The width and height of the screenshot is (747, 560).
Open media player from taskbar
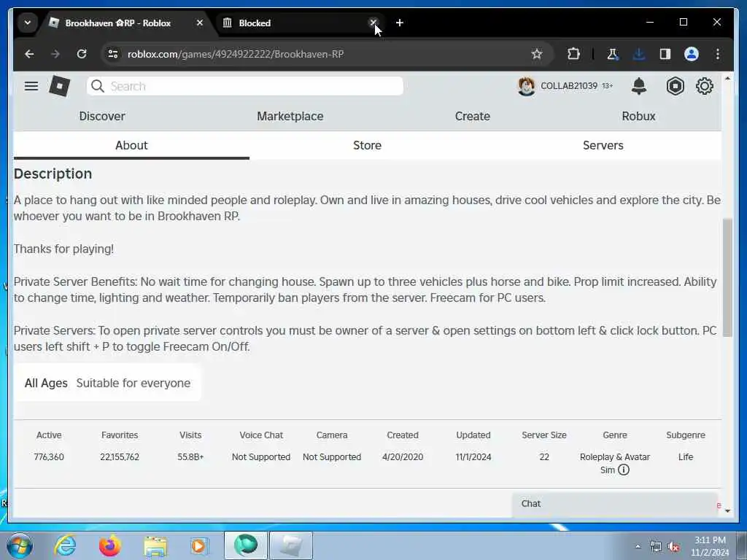click(x=198, y=545)
